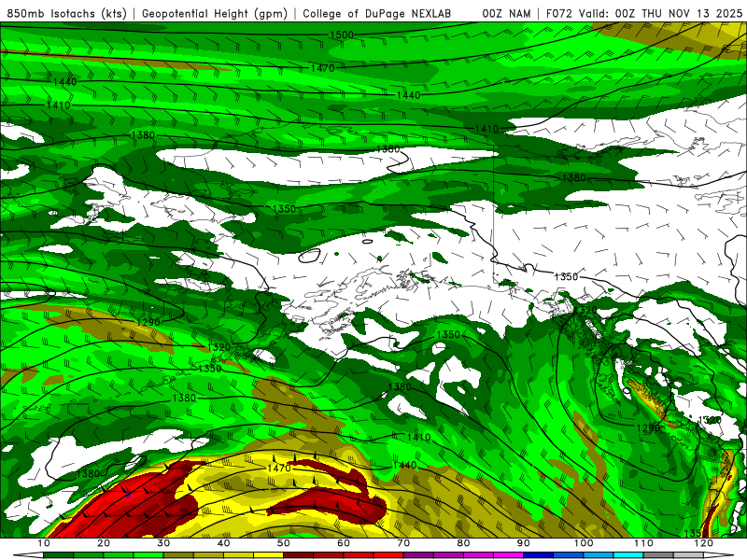Click 'College of DuPage NEXLAB' in header
The width and height of the screenshot is (747, 560).
377,13
